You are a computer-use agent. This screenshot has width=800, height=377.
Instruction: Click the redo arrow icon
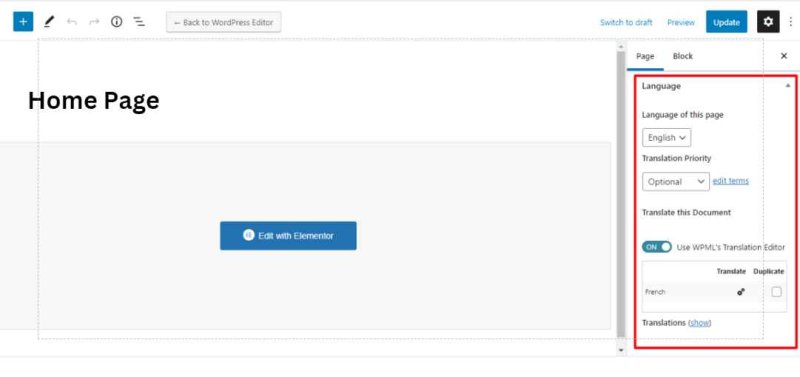[94, 22]
